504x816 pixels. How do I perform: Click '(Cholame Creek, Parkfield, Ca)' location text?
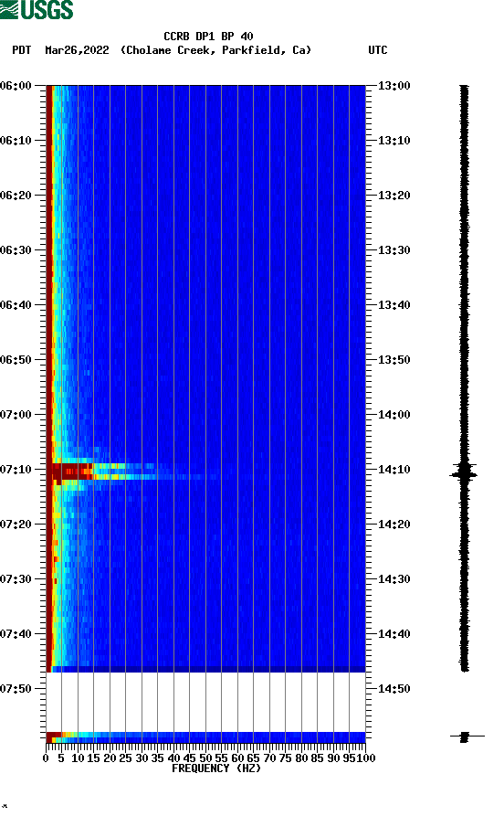(x=215, y=50)
